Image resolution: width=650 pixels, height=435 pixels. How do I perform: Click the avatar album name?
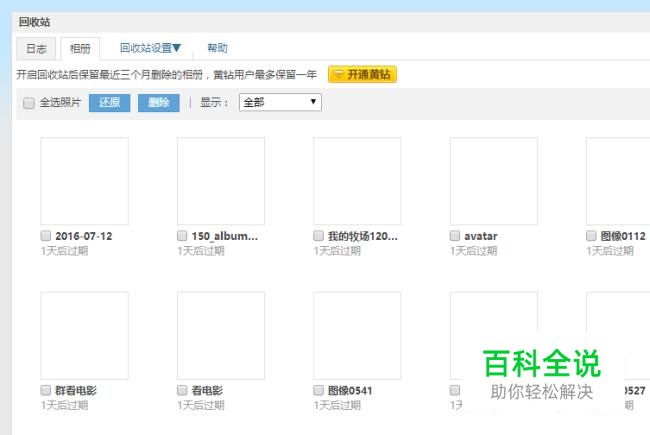tap(480, 236)
